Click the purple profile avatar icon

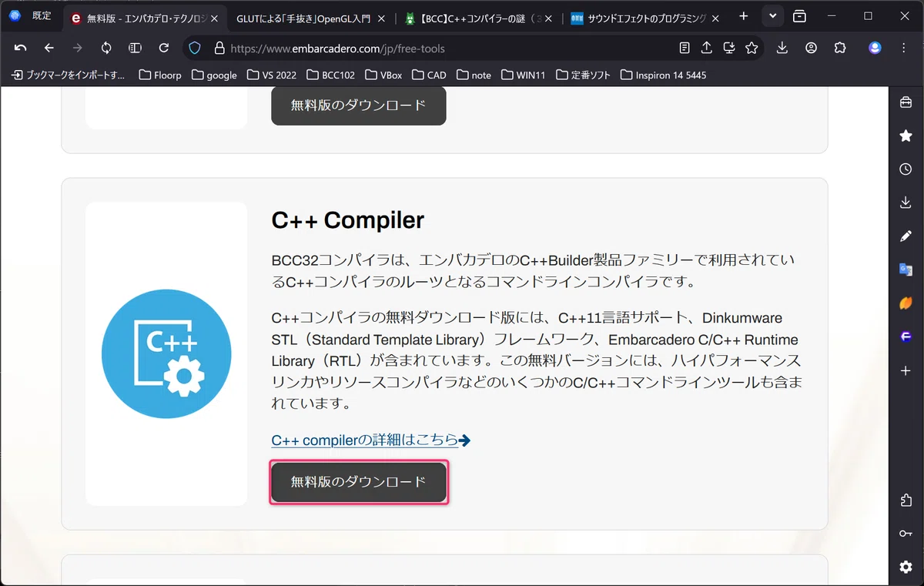tap(875, 48)
